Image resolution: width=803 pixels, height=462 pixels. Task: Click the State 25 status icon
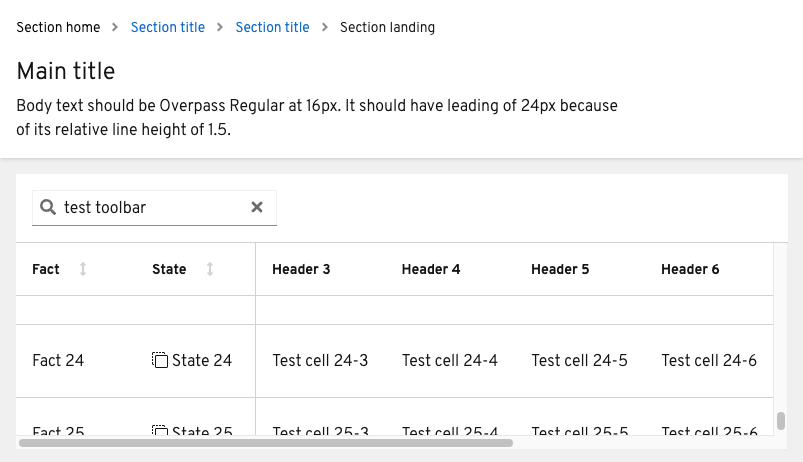(x=160, y=430)
